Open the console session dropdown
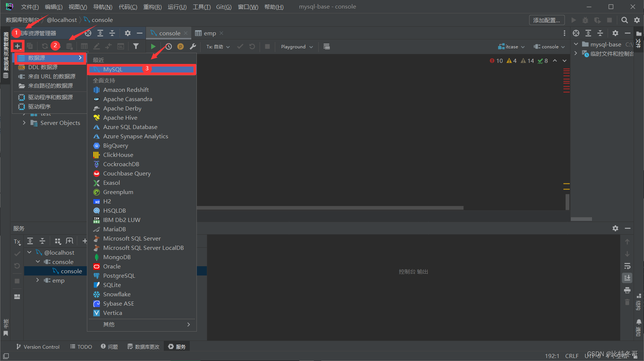This screenshot has width=644, height=361. [549, 47]
